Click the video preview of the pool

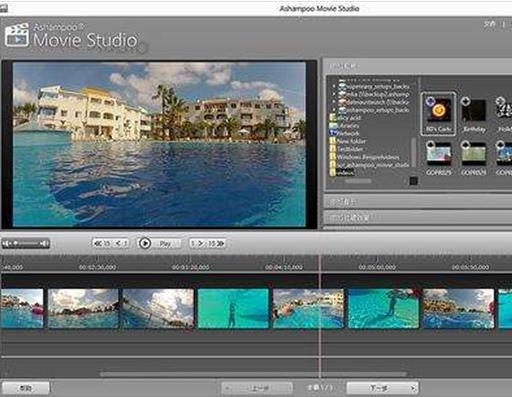point(159,144)
